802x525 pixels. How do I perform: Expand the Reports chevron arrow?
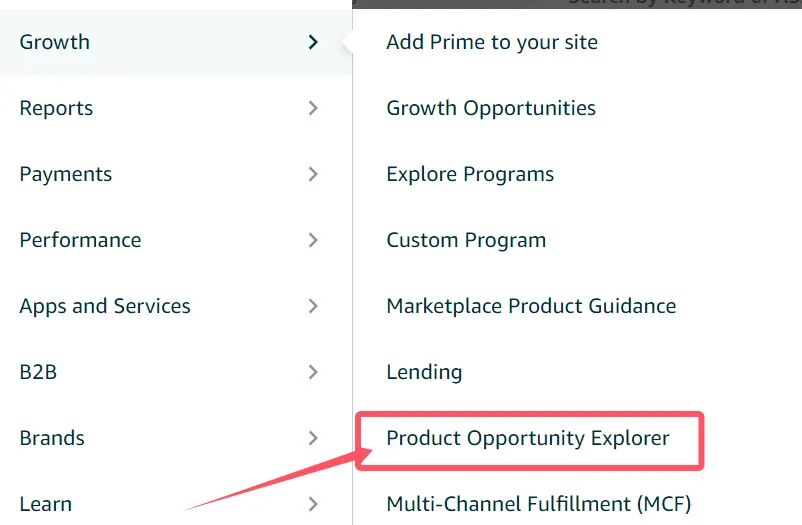313,108
